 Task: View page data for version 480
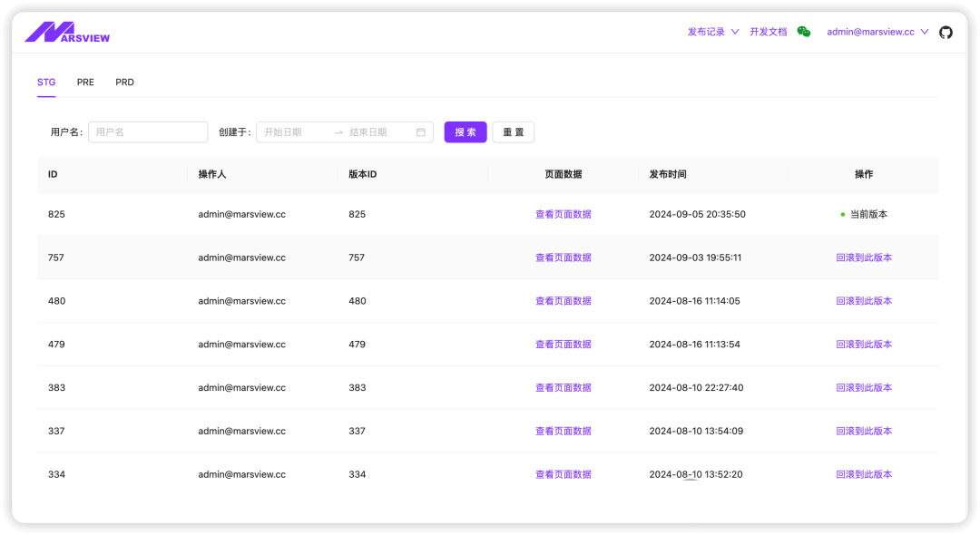[x=563, y=301]
